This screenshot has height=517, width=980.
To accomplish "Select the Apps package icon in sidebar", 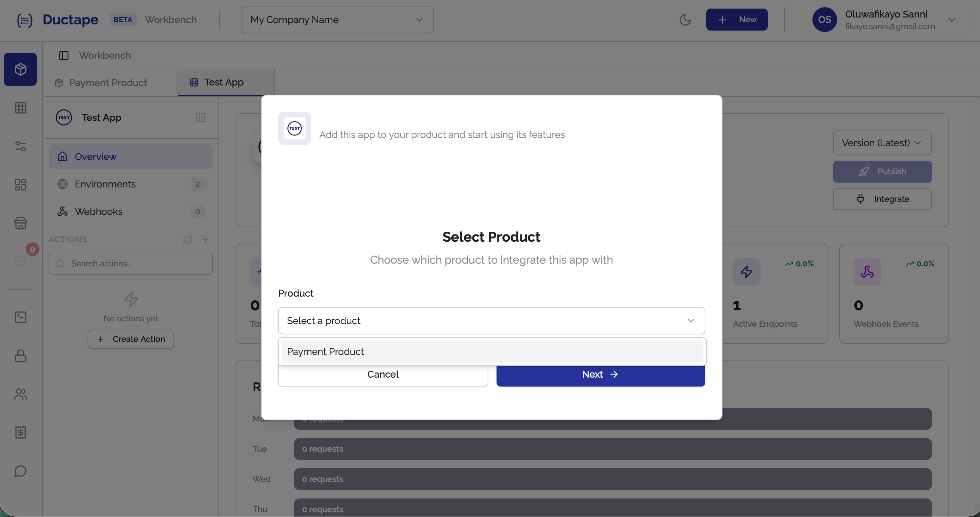I will tap(20, 69).
